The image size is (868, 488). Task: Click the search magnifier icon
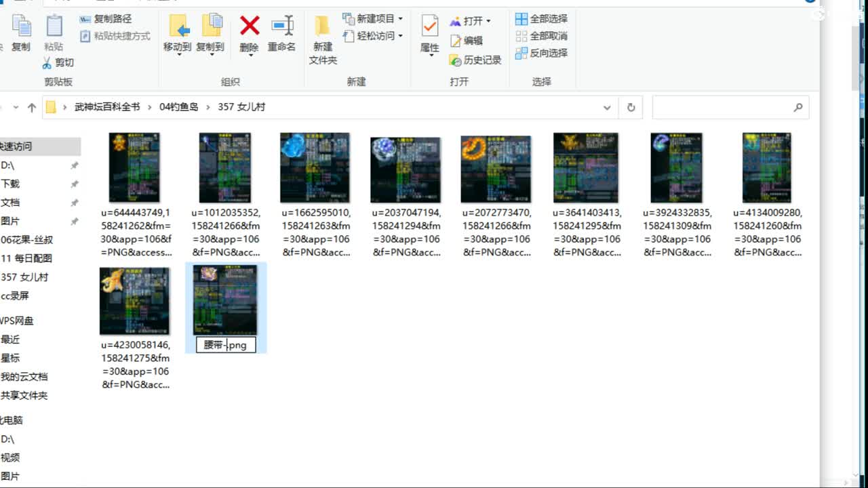point(798,107)
